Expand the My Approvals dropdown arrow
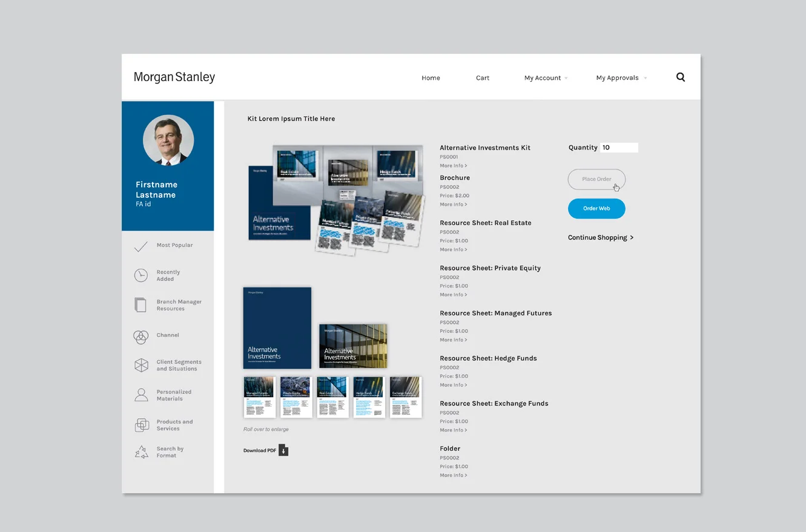This screenshot has height=532, width=806. [x=645, y=78]
